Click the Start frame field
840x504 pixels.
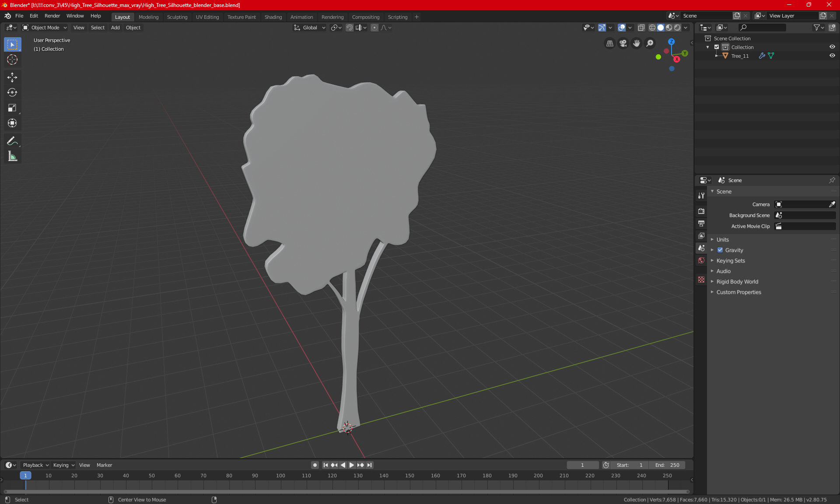629,465
